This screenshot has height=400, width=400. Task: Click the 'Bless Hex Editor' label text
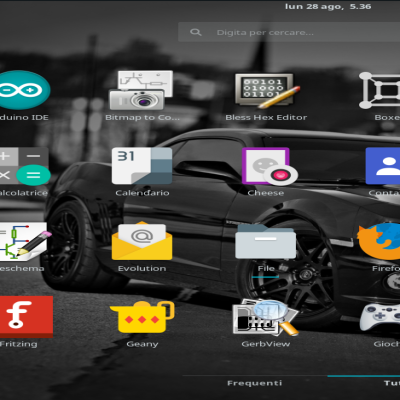[266, 117]
